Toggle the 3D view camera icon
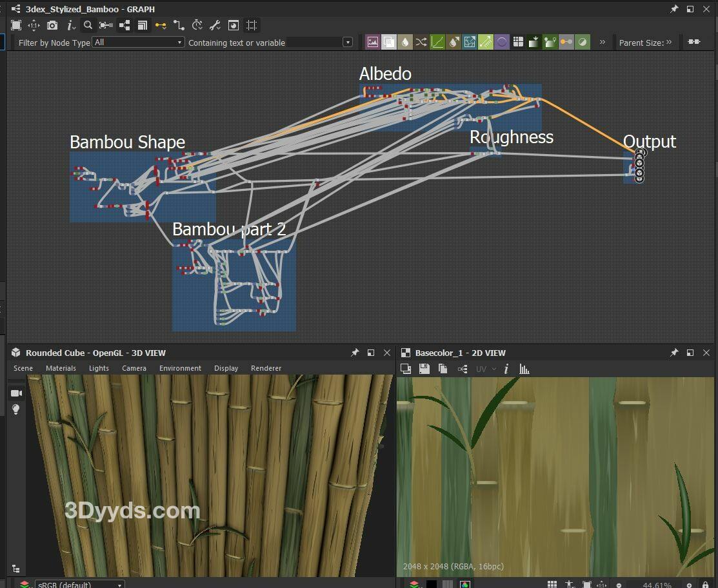 pos(16,393)
